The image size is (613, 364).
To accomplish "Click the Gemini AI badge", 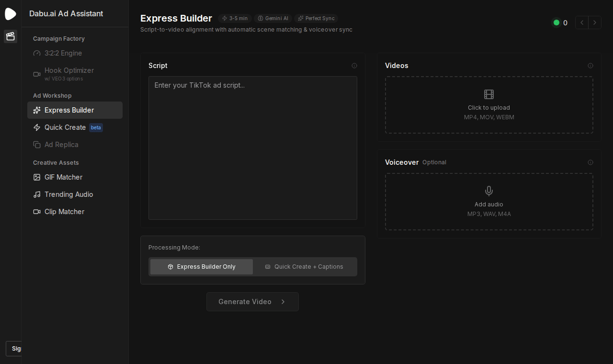I will coord(273,19).
